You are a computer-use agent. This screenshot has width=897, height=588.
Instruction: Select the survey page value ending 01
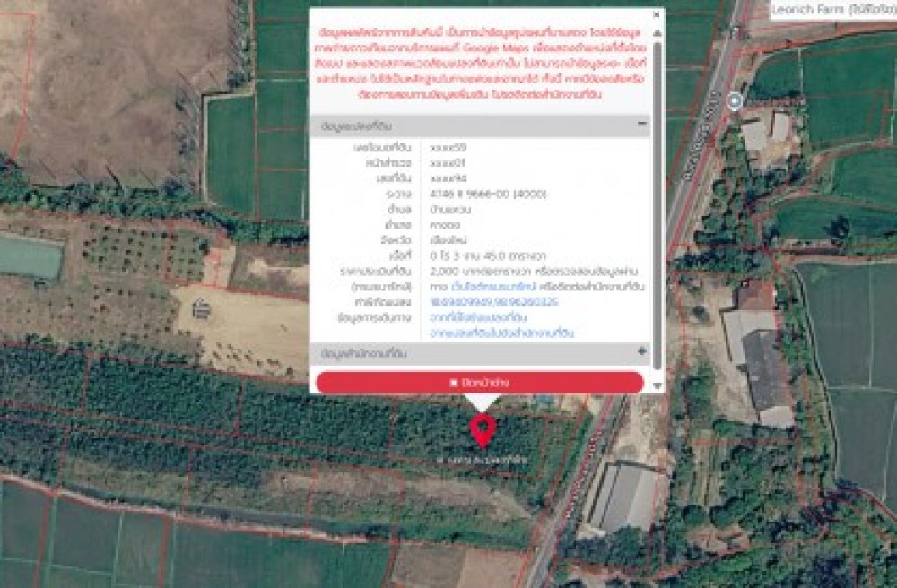point(448,163)
